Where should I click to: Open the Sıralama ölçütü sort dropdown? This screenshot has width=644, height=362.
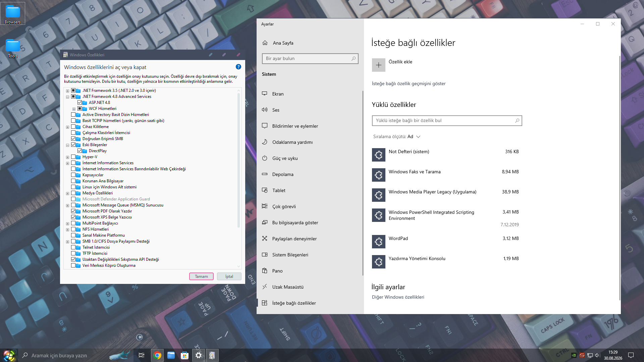[397, 136]
